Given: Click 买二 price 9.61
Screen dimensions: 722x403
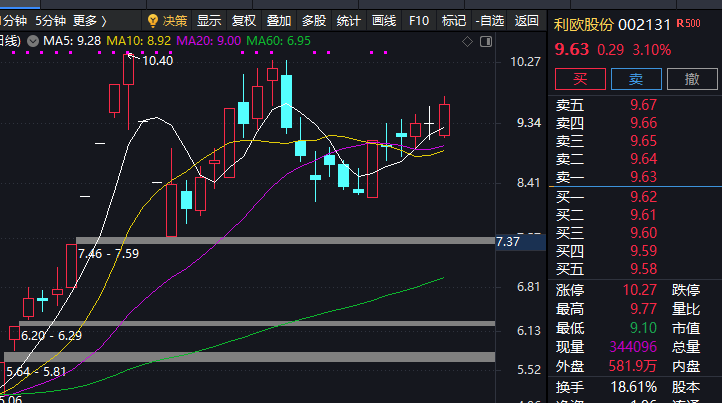Looking at the screenshot, I should point(643,215).
